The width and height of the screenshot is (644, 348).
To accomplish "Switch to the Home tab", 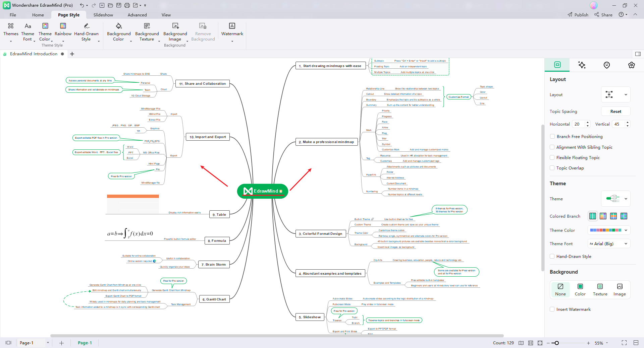I will coord(38,15).
